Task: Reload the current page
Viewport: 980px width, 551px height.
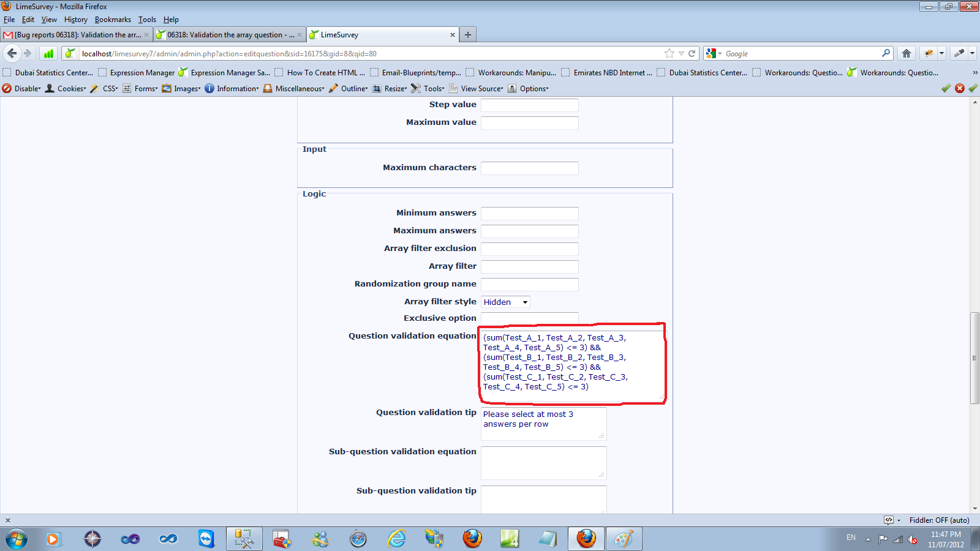Action: [x=692, y=54]
